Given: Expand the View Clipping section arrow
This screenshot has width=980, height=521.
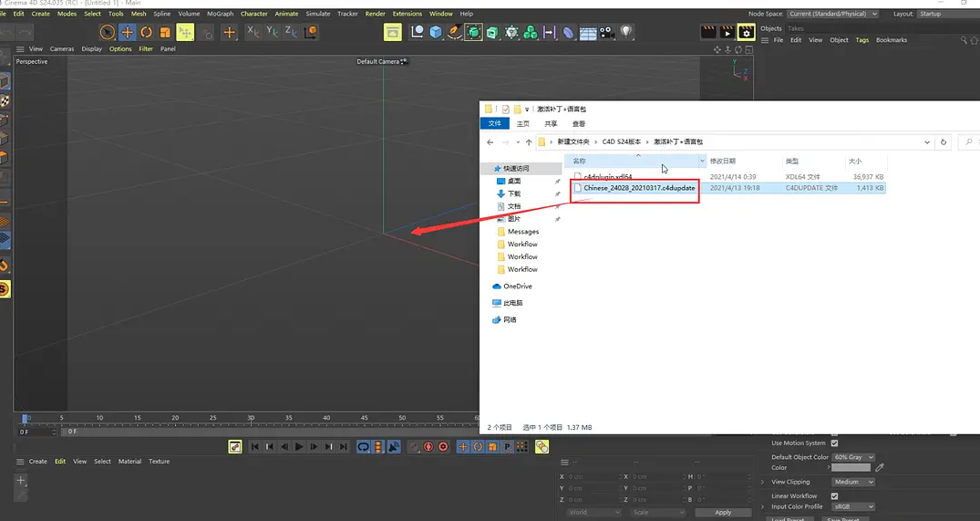Looking at the screenshot, I should pyautogui.click(x=762, y=483).
